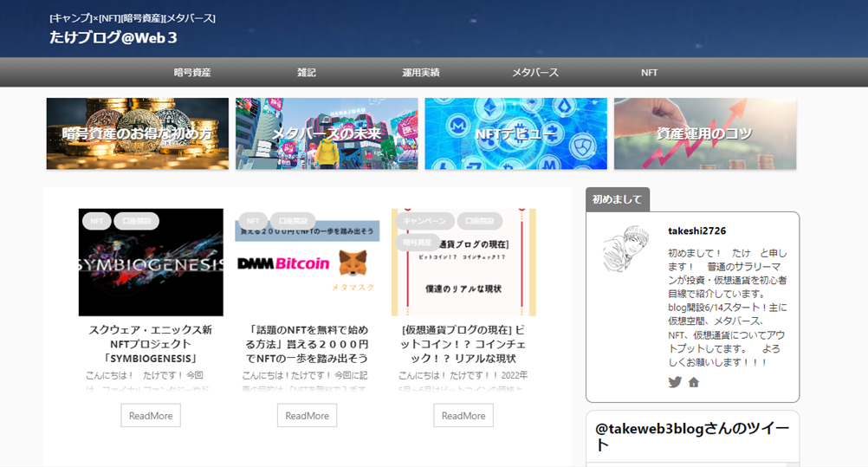Open the 雑記 menu item
868x467 pixels.
[306, 73]
